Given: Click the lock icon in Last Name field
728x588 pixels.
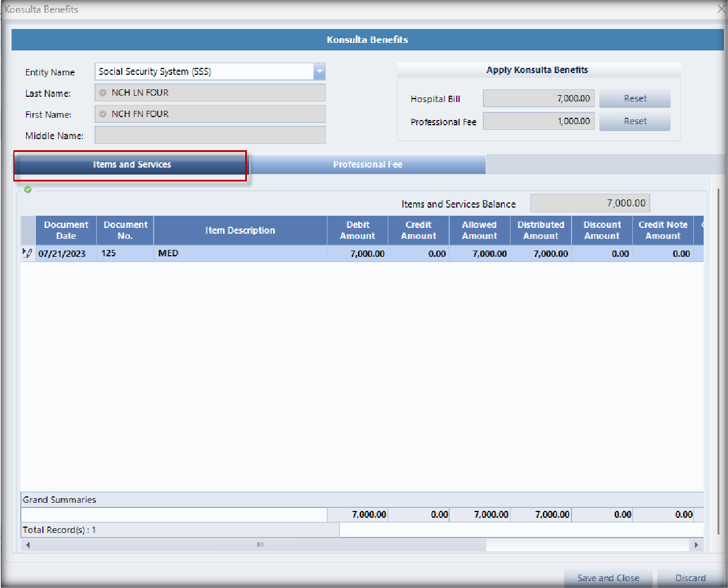Looking at the screenshot, I should [x=103, y=93].
